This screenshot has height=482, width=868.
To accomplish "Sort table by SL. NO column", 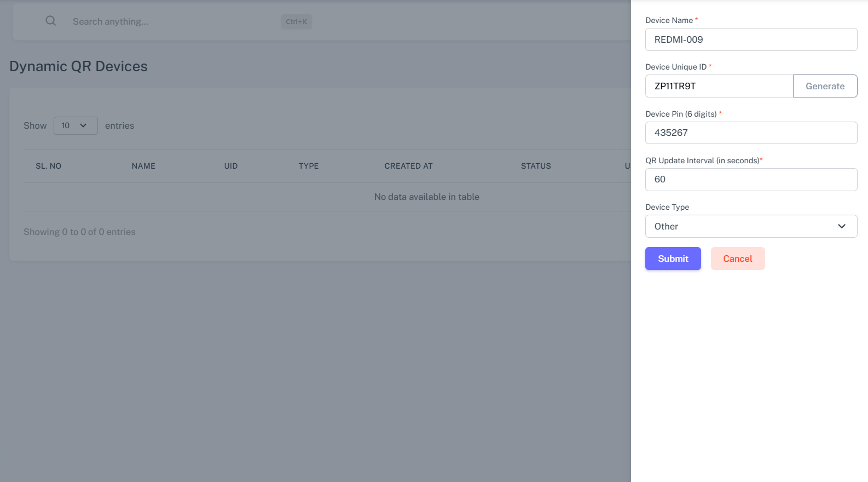I will (49, 166).
